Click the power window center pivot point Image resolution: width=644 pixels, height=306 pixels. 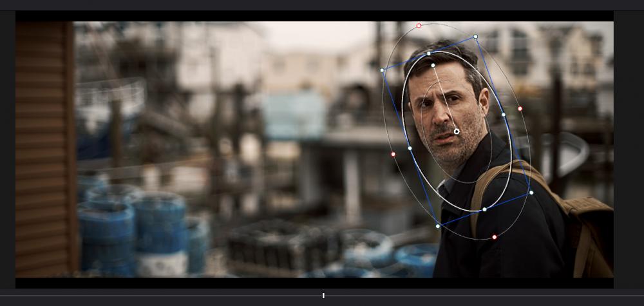point(457,131)
